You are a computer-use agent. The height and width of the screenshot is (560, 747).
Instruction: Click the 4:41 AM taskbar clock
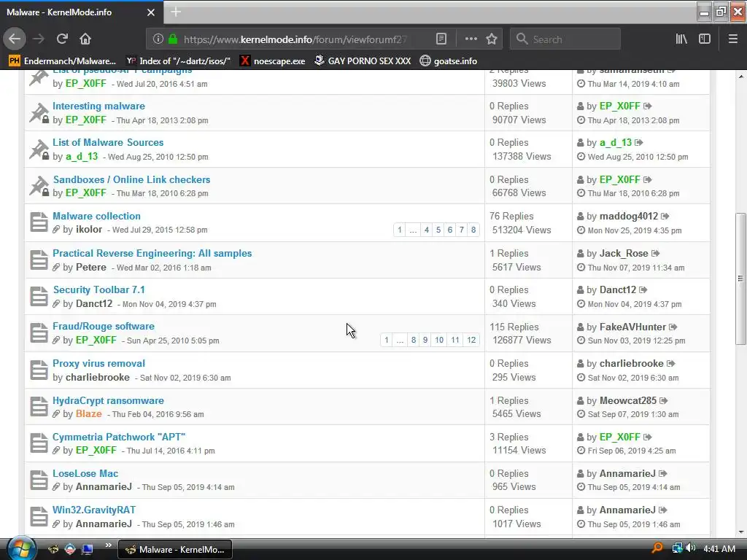719,549
